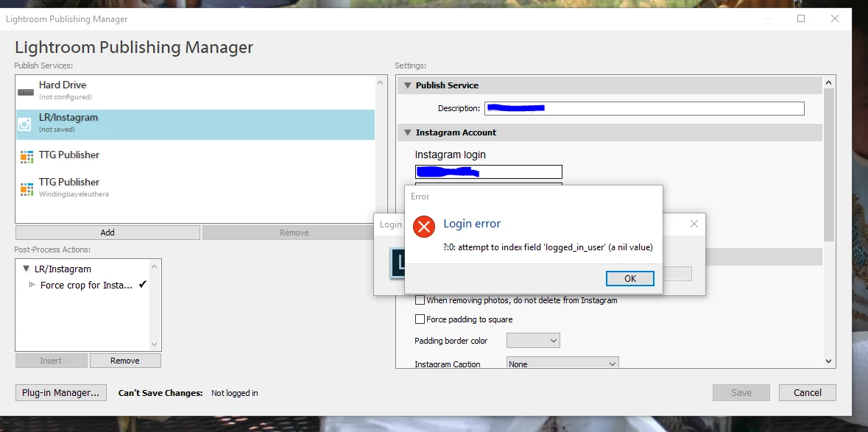The image size is (868, 432).
Task: Click the checkmark beside Force crop action
Action: (x=143, y=285)
